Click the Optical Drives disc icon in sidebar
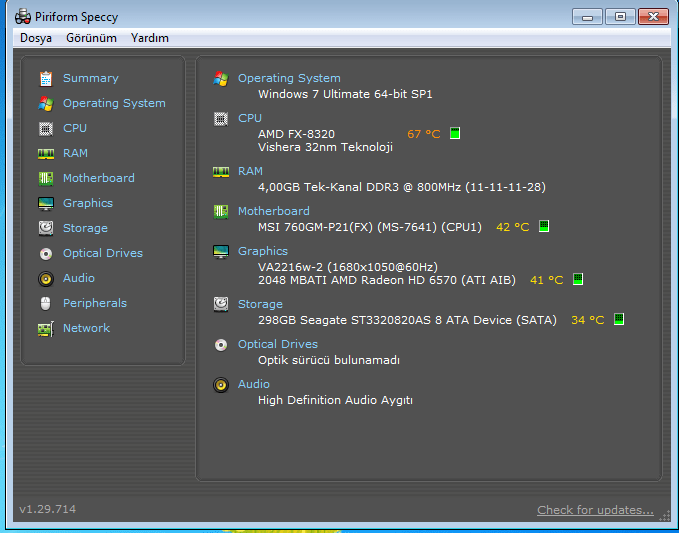This screenshot has height=533, width=679. click(46, 253)
